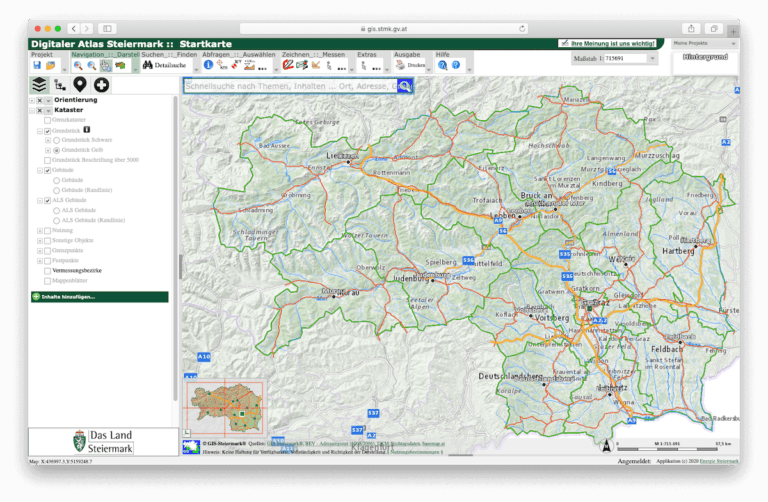
Task: Save project with the floppy disk icon
Action: click(x=37, y=65)
